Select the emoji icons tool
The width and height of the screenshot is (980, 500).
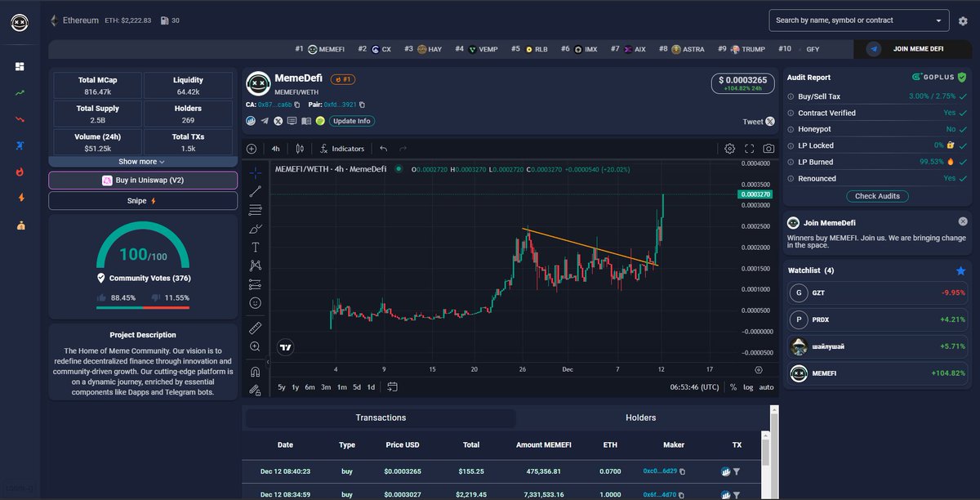tap(256, 303)
